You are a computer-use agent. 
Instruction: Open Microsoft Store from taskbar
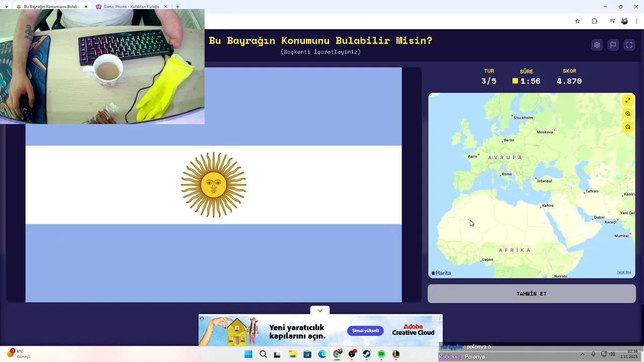click(x=307, y=354)
